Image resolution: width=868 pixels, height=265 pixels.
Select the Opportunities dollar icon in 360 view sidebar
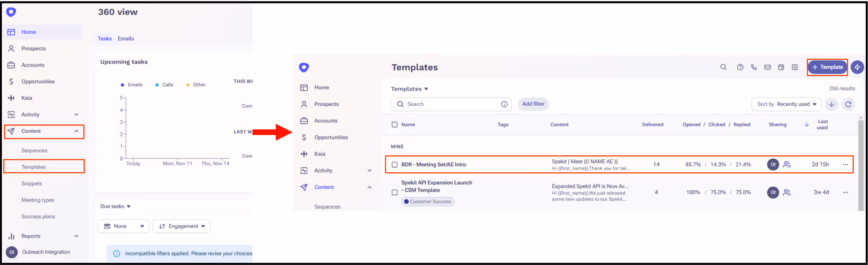(x=11, y=82)
